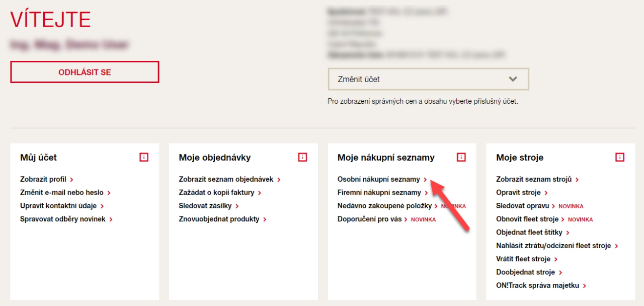
Task: Click chevron arrow beside Doobjednat stroje
Action: click(560, 272)
